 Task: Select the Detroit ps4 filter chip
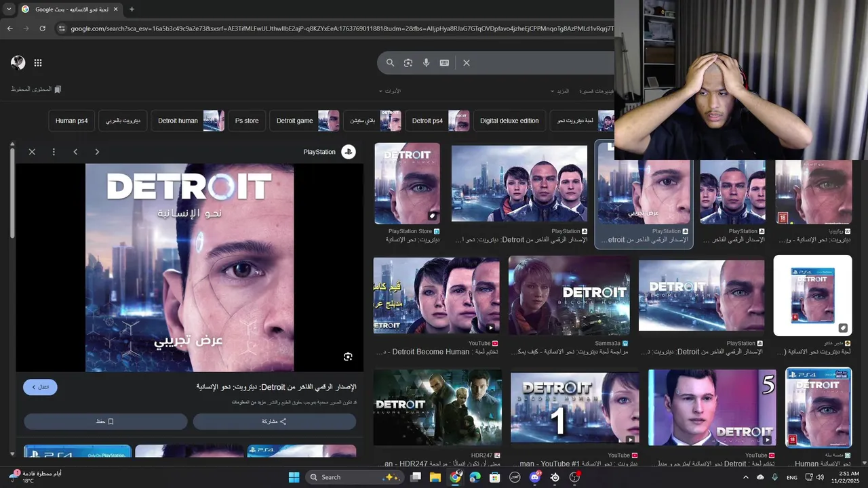437,121
